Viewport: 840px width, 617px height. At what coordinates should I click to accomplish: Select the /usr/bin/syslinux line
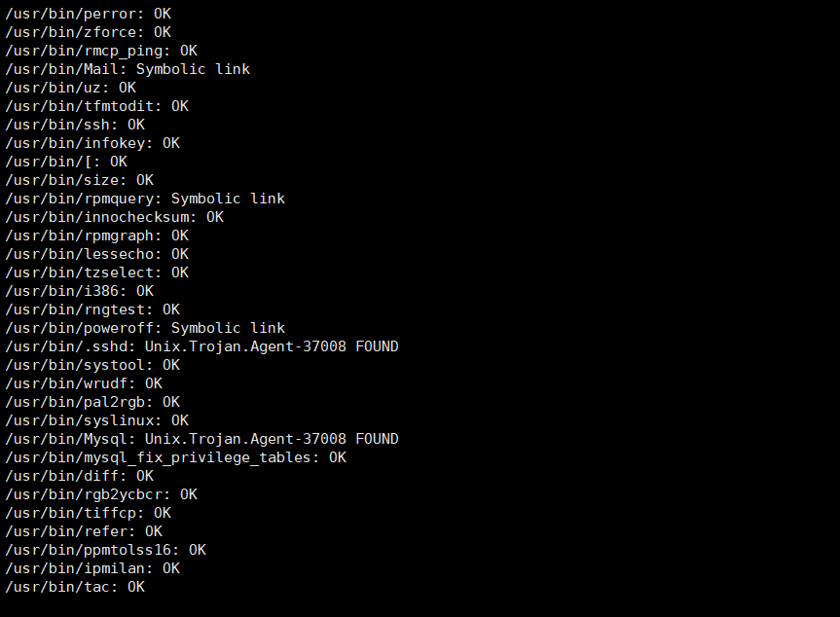point(97,421)
